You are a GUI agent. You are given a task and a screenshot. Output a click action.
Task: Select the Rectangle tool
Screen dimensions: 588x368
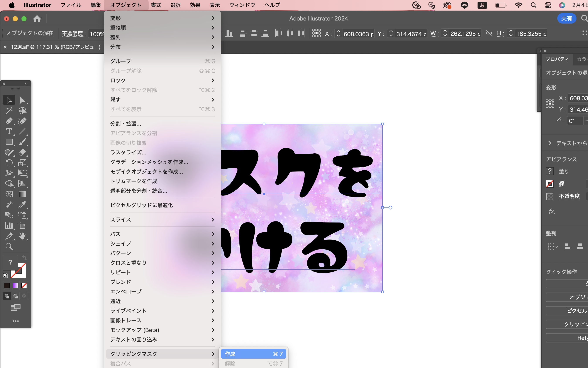[9, 142]
